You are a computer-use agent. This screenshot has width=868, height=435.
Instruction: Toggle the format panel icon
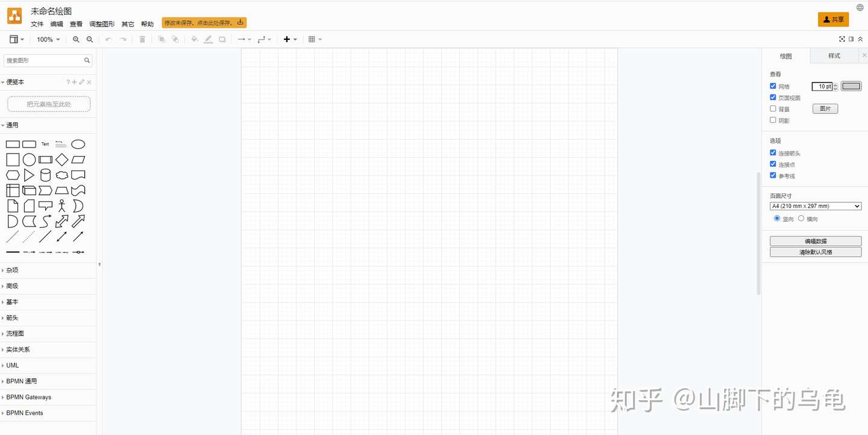click(851, 39)
